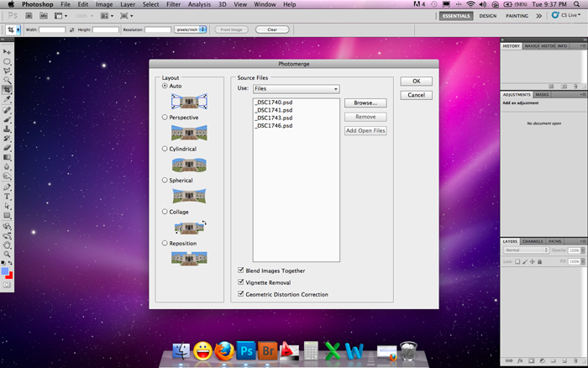
Task: Disable Vignette Removal checkbox
Action: [x=242, y=282]
